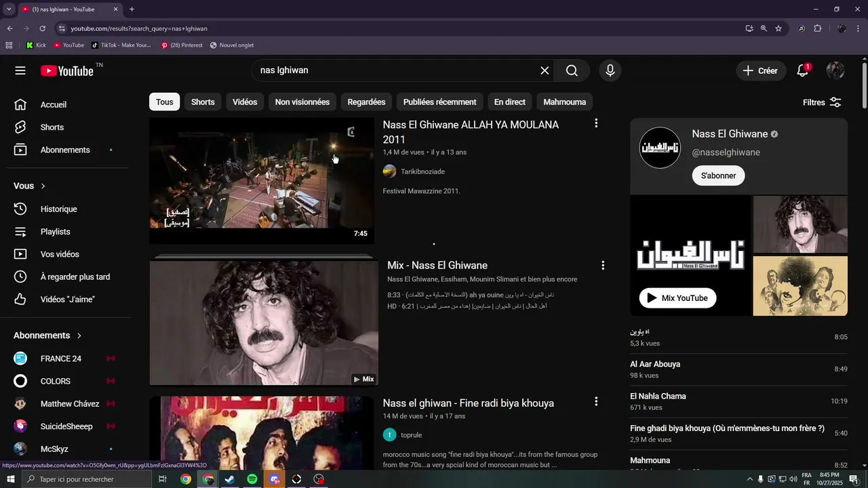Viewport: 868px width, 488px height.
Task: Open the Fine radi biya khouya video title
Action: pos(469,403)
